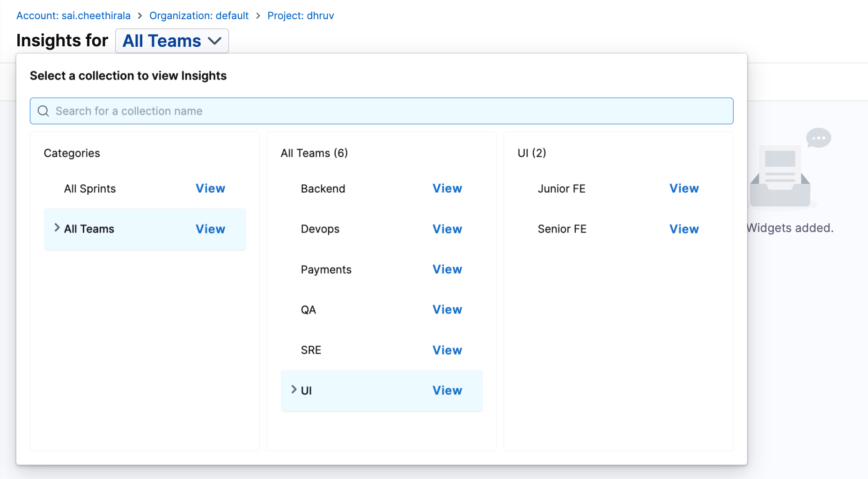The image size is (868, 479).
Task: Click the search magnifier icon
Action: click(x=43, y=111)
